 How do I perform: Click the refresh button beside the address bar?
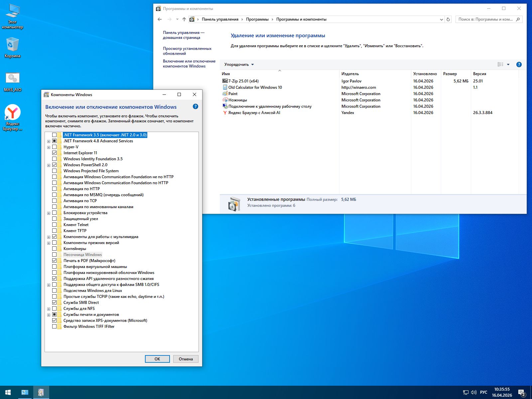(448, 19)
